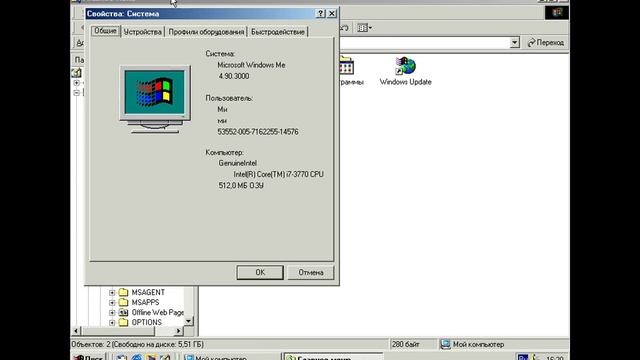Viewport: 640px width, 360px height.
Task: Select the OPTIONS folder icon in tree
Action: pos(123,322)
